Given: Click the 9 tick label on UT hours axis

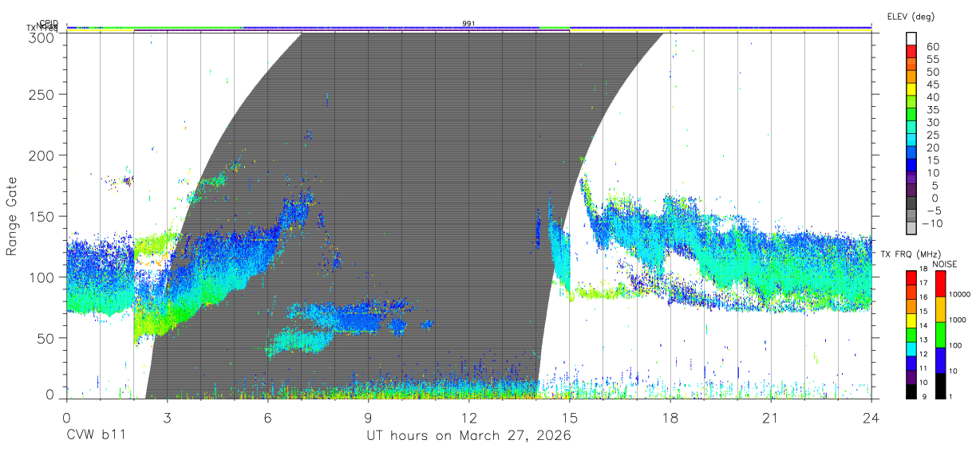Looking at the screenshot, I should point(368,417).
